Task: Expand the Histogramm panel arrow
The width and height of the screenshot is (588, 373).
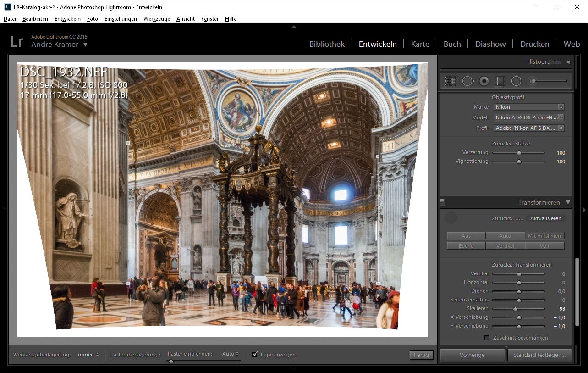Action: [568, 62]
